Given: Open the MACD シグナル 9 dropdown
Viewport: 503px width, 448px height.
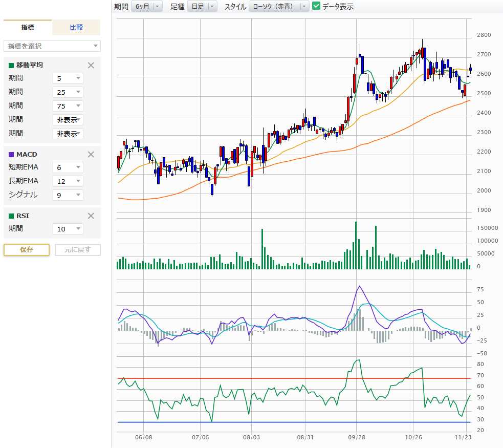Looking at the screenshot, I should (x=68, y=195).
